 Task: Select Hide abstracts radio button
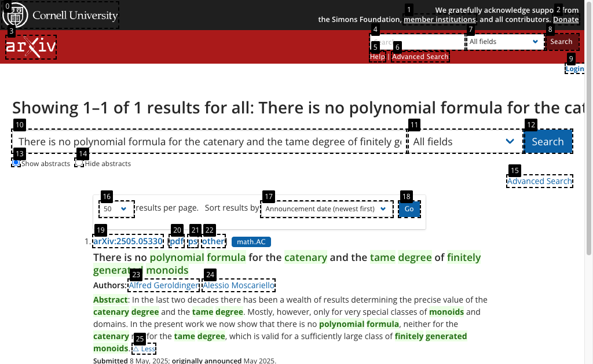(x=79, y=163)
